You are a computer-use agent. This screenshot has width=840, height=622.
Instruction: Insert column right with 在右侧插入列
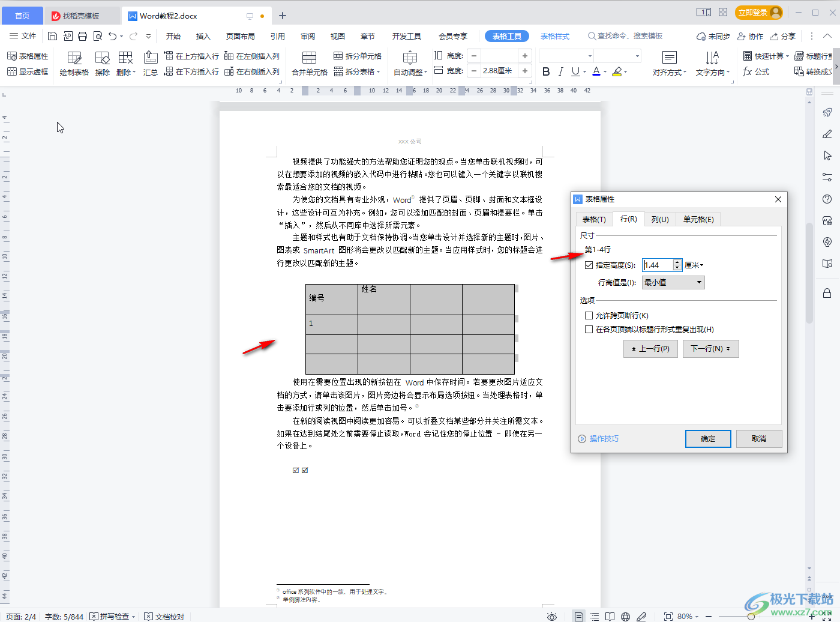[252, 71]
